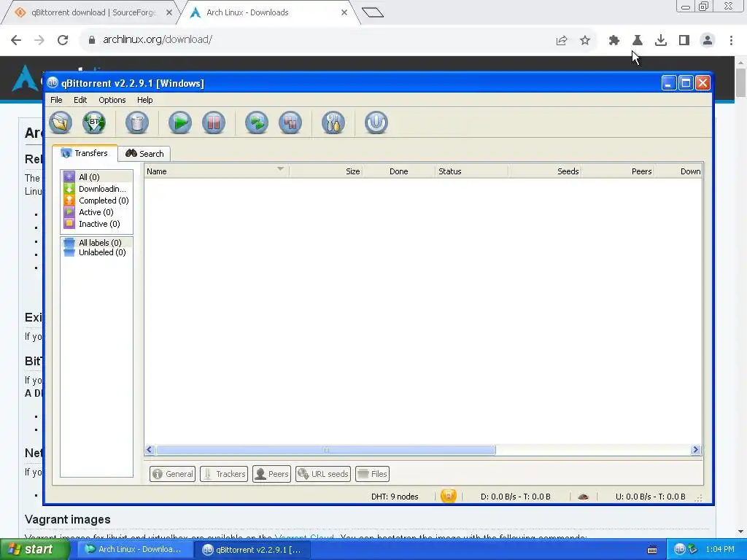747x560 pixels.
Task: Open browser downloads icon
Action: click(661, 41)
